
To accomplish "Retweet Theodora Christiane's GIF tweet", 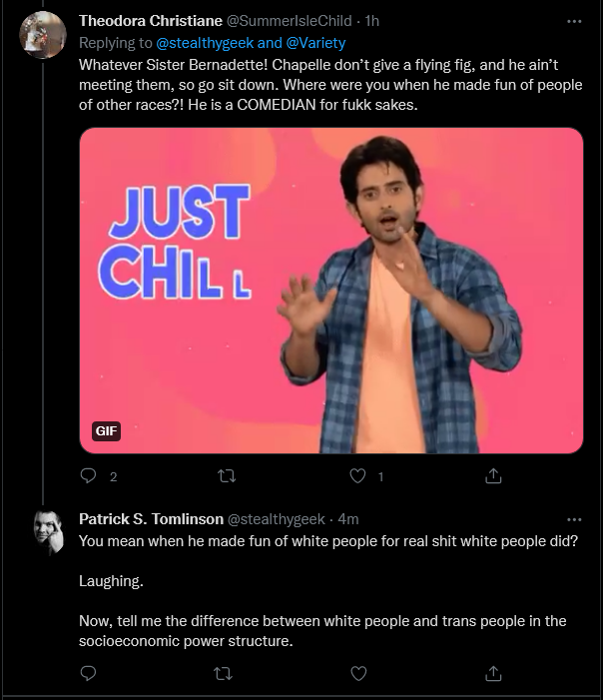I will [x=227, y=476].
